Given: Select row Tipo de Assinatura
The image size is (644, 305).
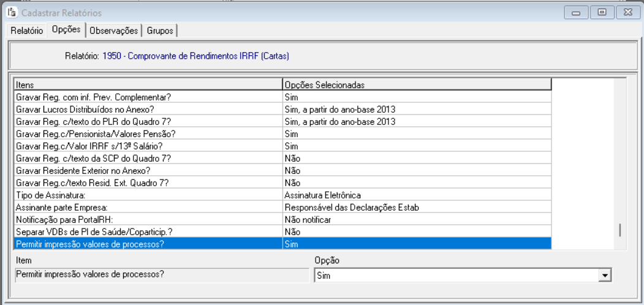Looking at the screenshot, I should coord(147,195).
